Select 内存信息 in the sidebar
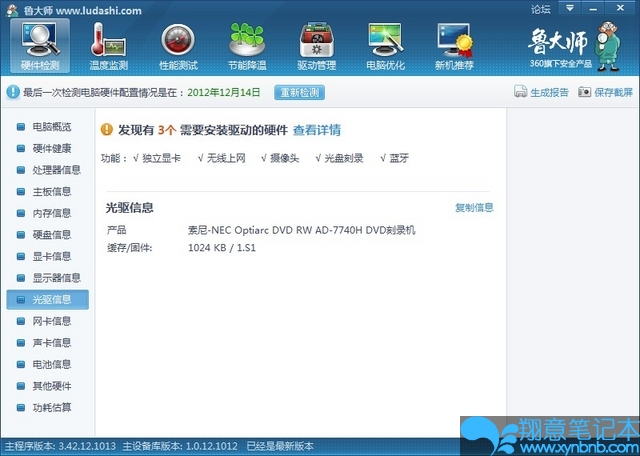640x456 pixels. (47, 213)
